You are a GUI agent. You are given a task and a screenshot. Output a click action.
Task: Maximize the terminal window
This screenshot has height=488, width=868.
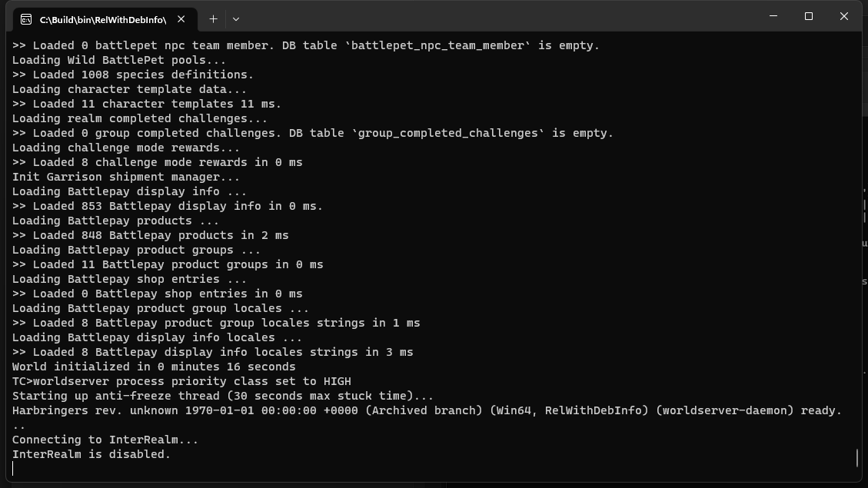809,16
